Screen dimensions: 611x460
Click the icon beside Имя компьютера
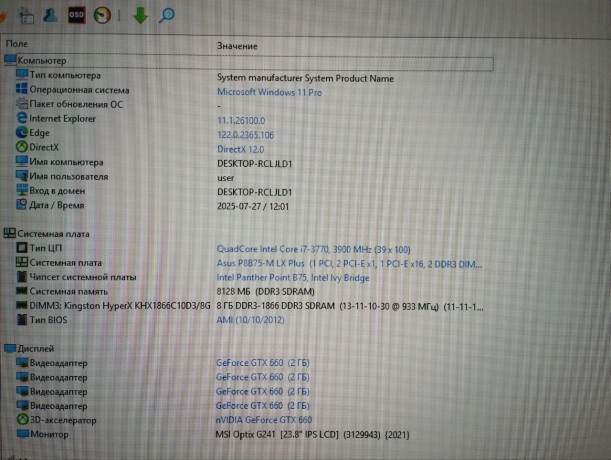[x=21, y=161]
